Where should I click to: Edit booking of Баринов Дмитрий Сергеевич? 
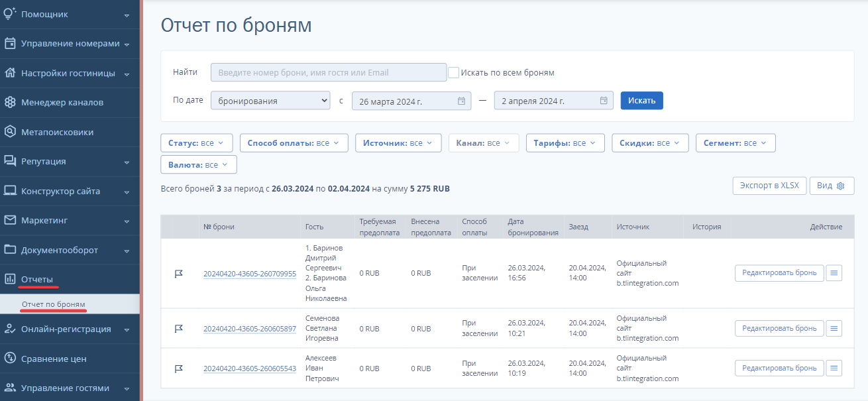(779, 273)
